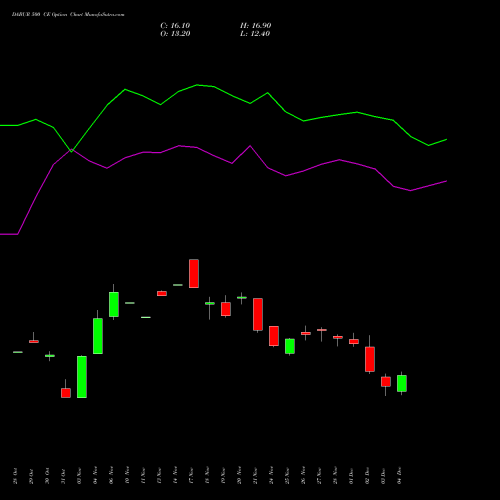The width and height of the screenshot is (500, 500).
Task: Click the '26 Nov' date label
Action: tap(303, 475)
